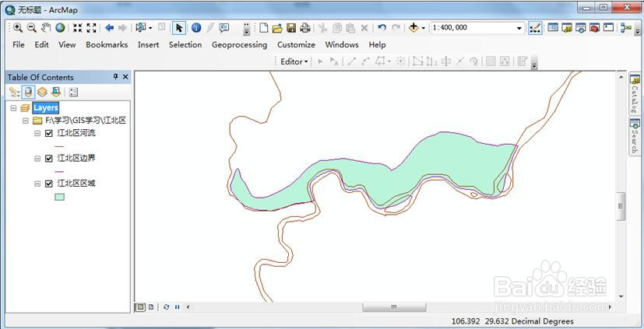Image resolution: width=644 pixels, height=329 pixels.
Task: Open the Table Of Contents window icon
Action: [553, 28]
